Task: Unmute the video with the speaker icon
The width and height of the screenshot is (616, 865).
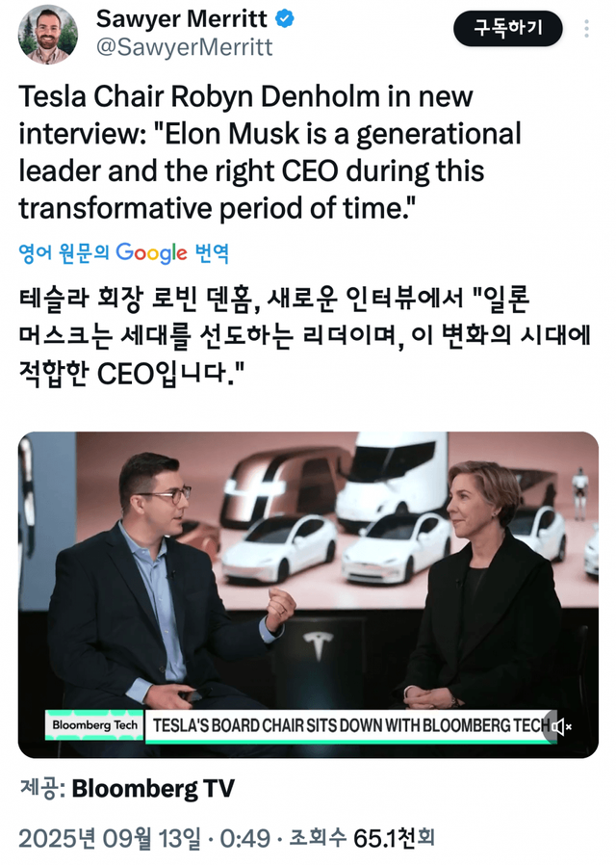Action: (560, 726)
